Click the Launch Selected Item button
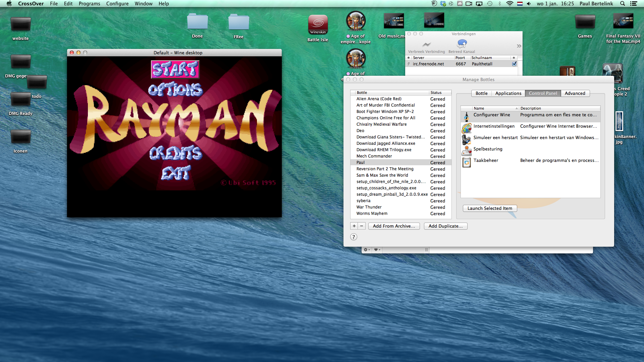644x362 pixels. tap(489, 208)
